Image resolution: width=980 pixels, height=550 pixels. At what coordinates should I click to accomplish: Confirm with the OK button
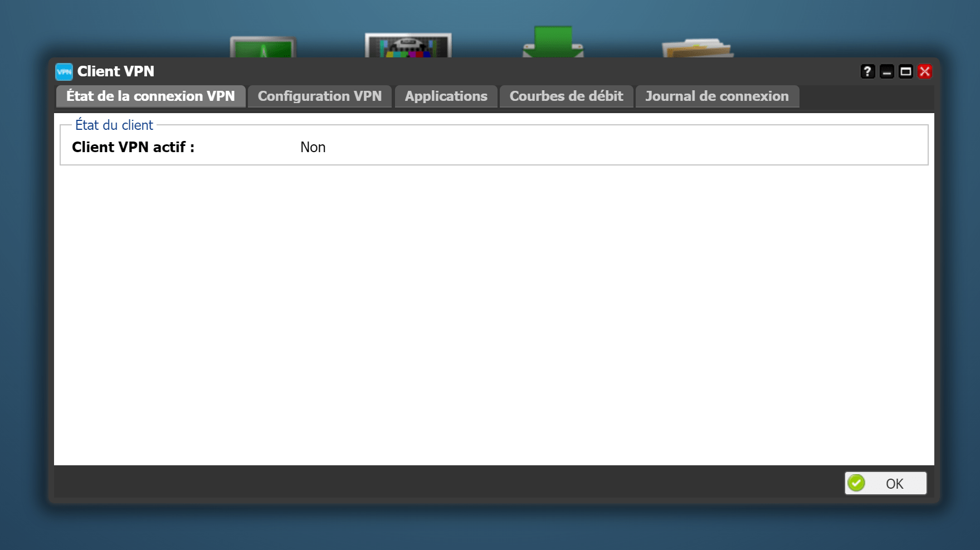point(886,483)
